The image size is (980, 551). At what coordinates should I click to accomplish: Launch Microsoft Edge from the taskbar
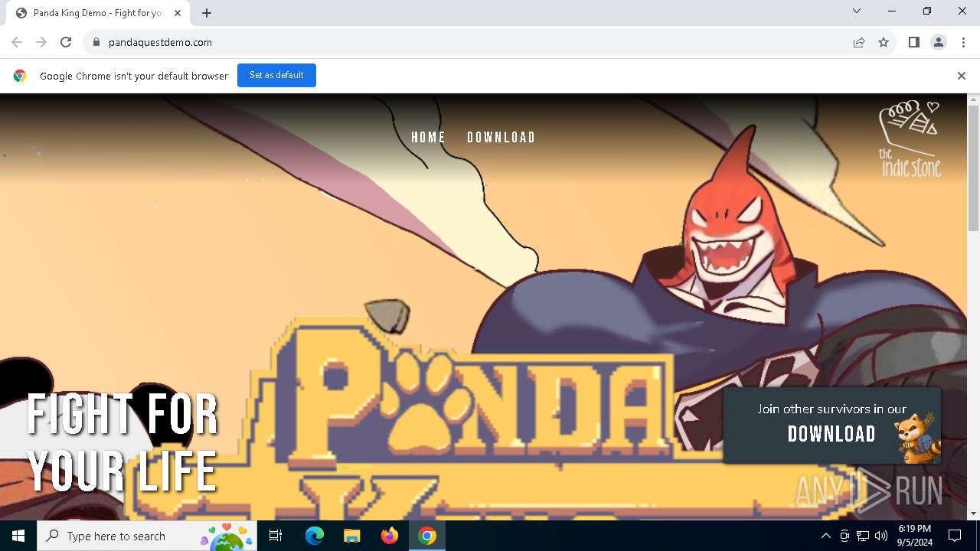pyautogui.click(x=315, y=536)
